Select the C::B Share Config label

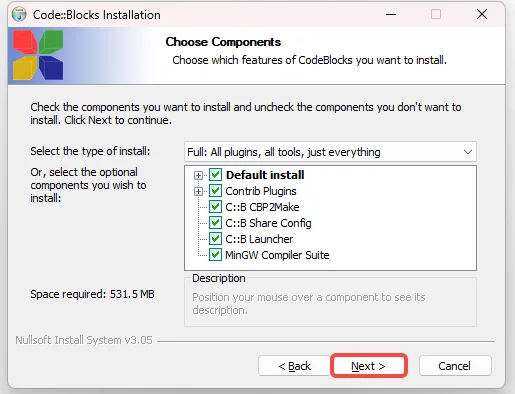[268, 223]
